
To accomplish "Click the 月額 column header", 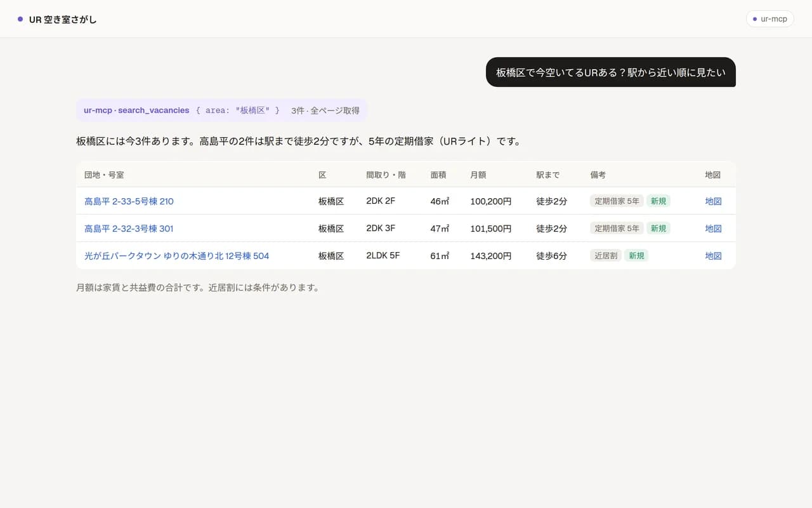I will click(x=479, y=175).
